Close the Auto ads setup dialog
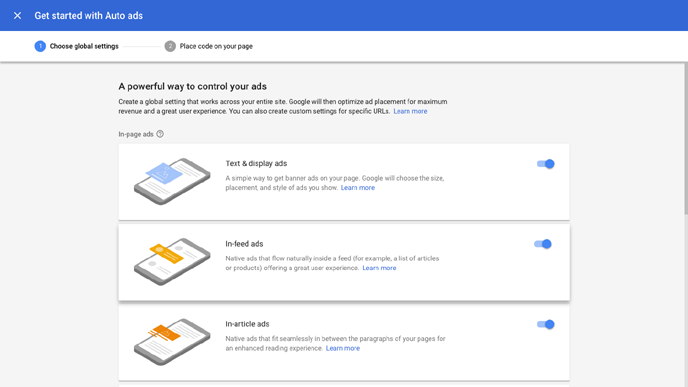 click(18, 16)
